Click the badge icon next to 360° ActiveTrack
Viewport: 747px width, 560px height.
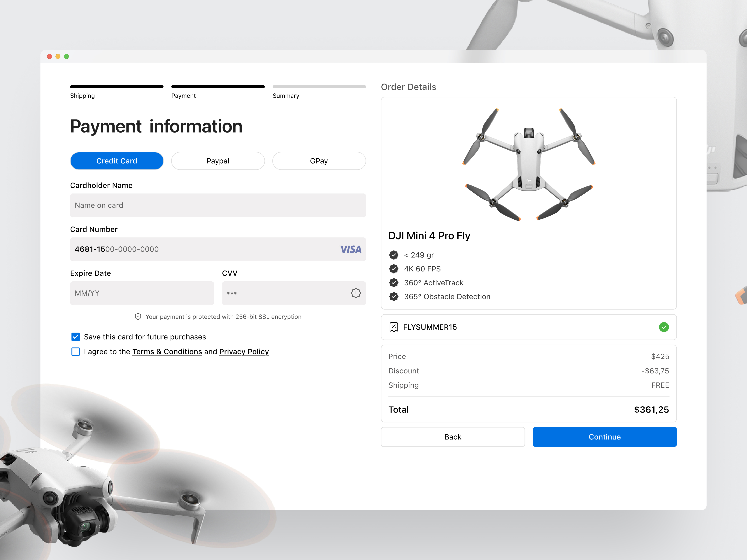click(x=394, y=283)
